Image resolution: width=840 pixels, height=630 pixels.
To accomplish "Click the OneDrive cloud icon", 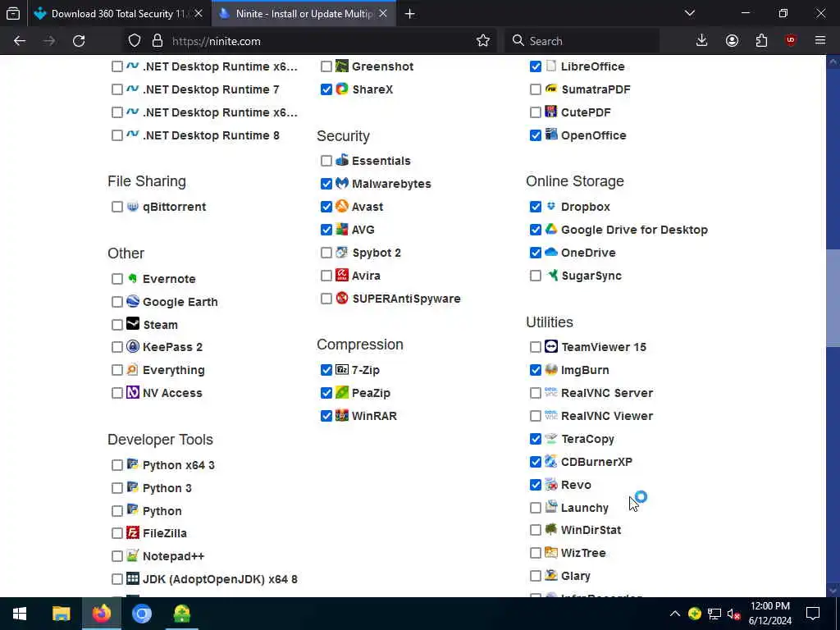I will pos(550,253).
